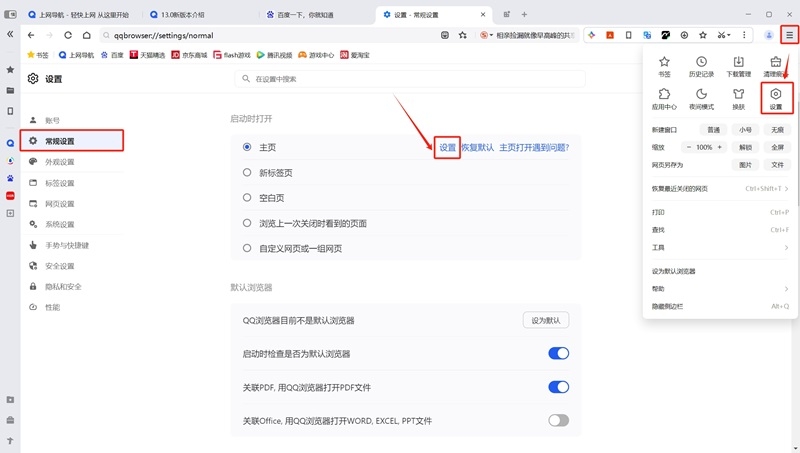Open 性能 in settings sidebar
The image size is (800, 453).
[x=72, y=307]
